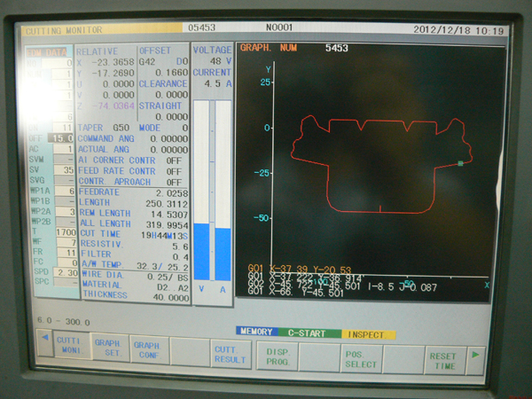Open GRAPH. CONF. settings
The width and height of the screenshot is (532, 399).
(148, 348)
